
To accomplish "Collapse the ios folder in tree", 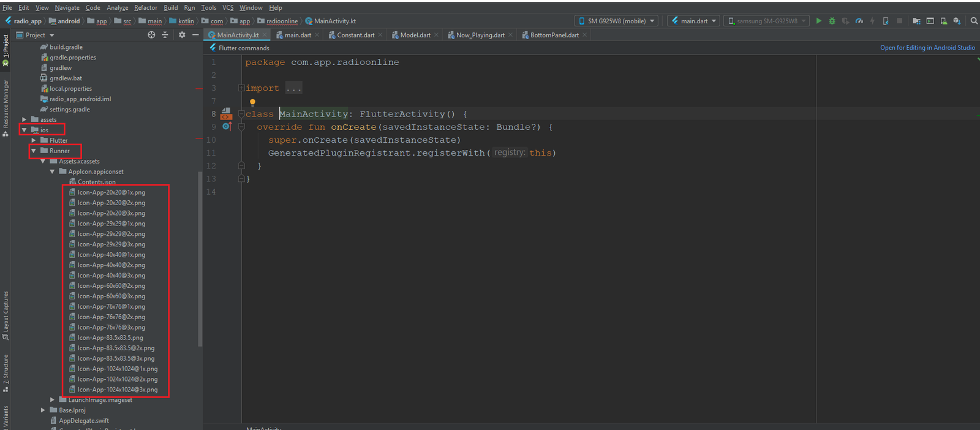I will click(24, 130).
